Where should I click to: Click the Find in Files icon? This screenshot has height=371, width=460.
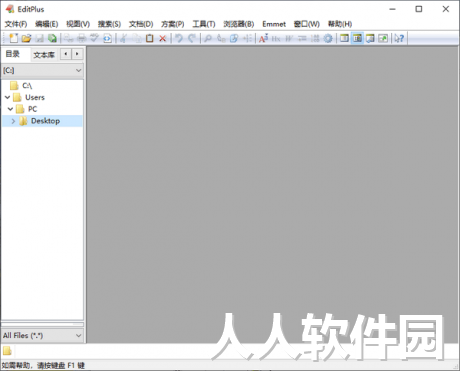click(x=234, y=38)
